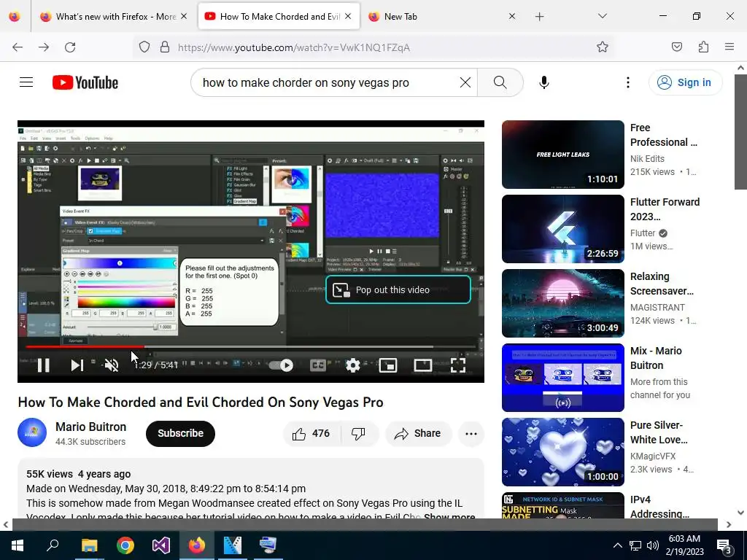Open the notification center
Image resolution: width=747 pixels, height=560 pixels.
(724, 545)
